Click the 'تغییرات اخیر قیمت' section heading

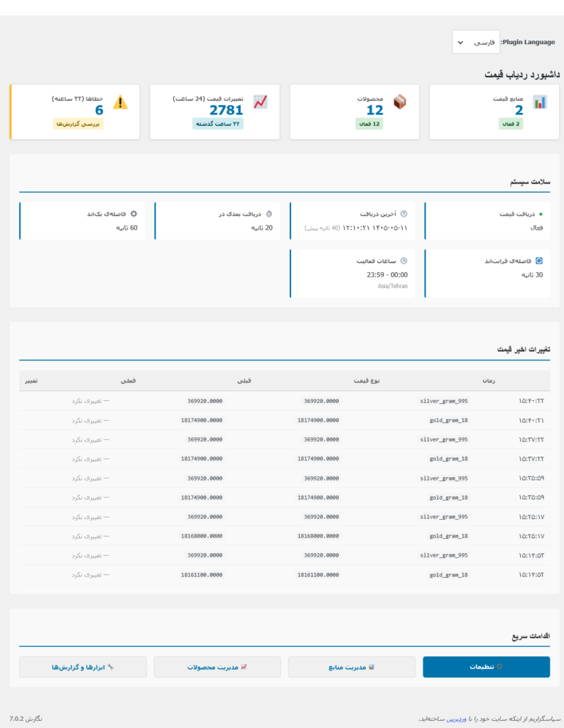524,349
